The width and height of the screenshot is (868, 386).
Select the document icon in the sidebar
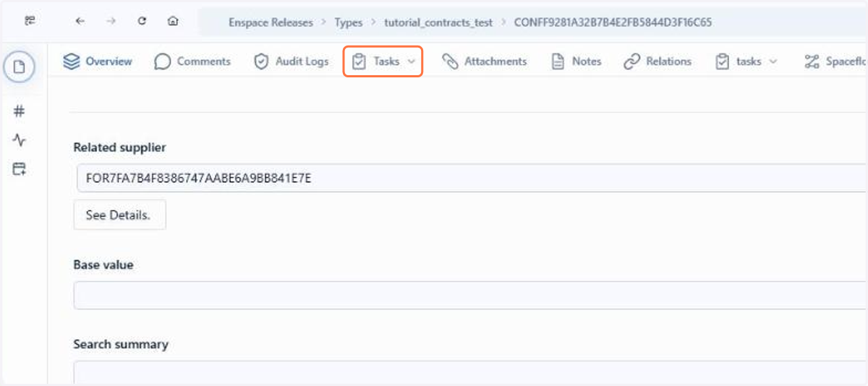click(x=20, y=68)
